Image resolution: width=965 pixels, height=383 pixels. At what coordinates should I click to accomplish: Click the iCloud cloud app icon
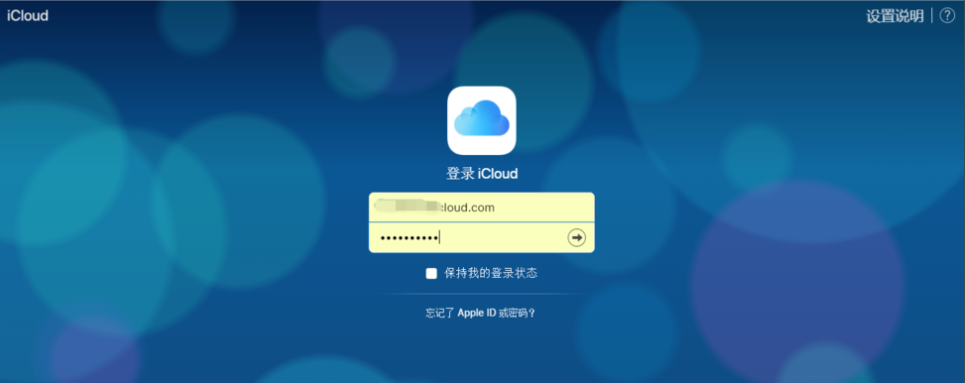(x=481, y=120)
